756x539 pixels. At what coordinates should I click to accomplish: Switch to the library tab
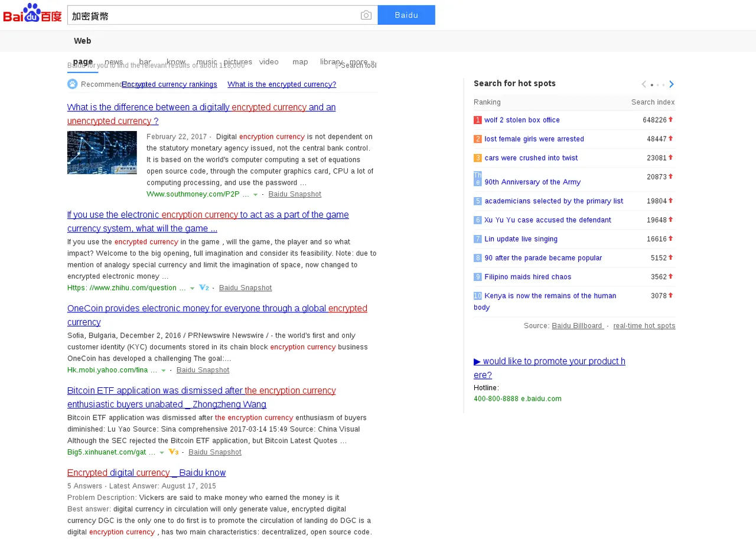tap(331, 61)
